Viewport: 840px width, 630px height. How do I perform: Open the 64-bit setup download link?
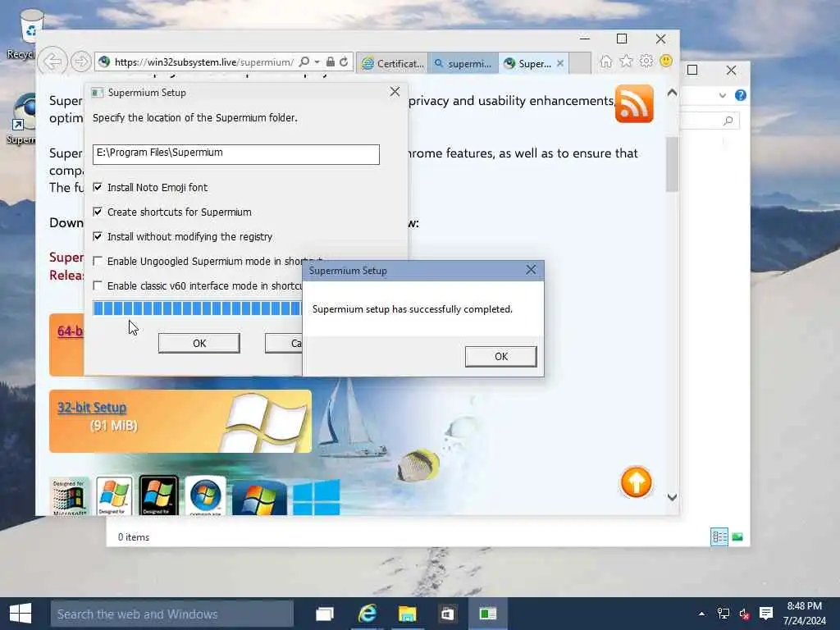click(71, 331)
